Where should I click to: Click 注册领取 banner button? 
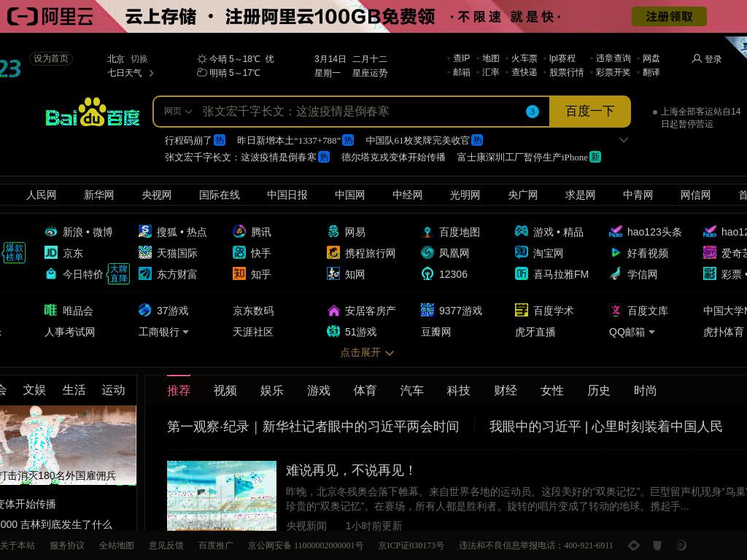669,17
